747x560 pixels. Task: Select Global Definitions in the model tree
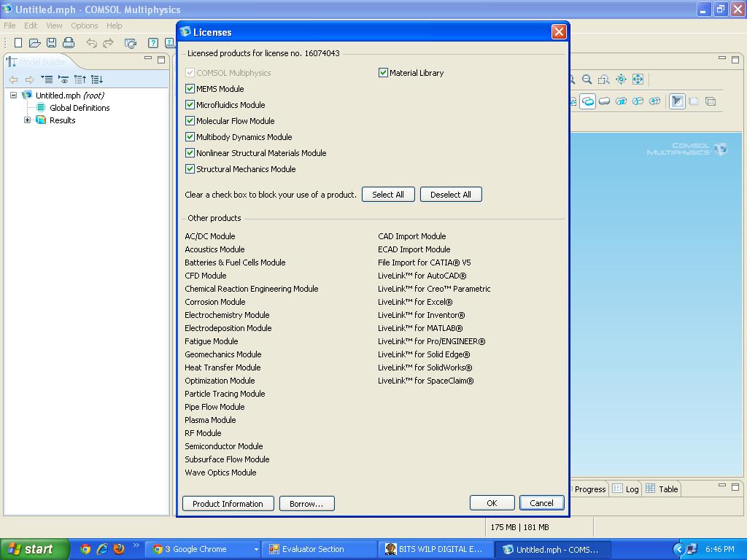pyautogui.click(x=80, y=108)
